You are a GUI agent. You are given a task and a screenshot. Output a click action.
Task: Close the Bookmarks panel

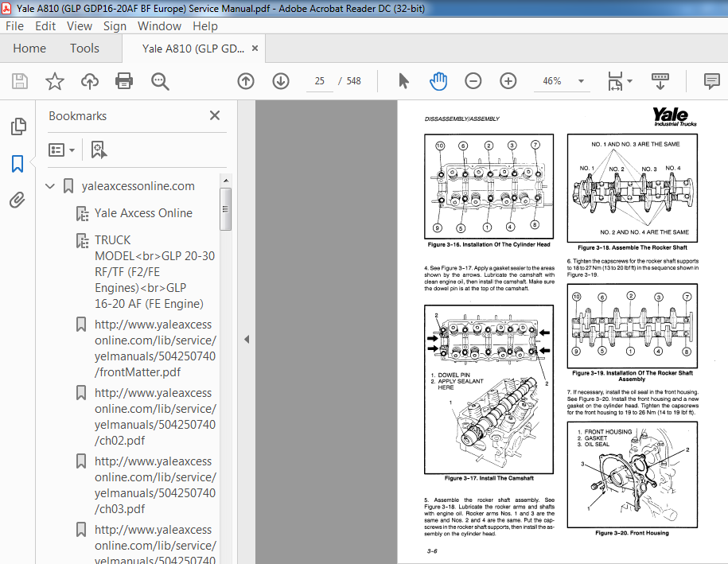215,115
